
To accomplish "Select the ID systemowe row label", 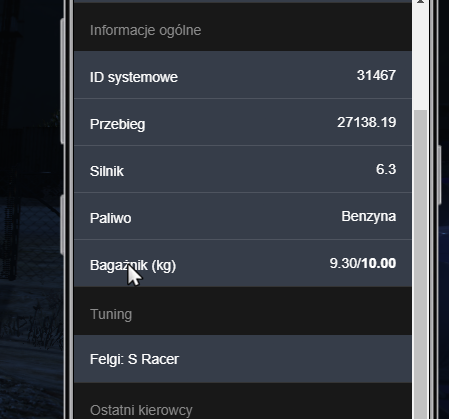I will click(x=134, y=77).
